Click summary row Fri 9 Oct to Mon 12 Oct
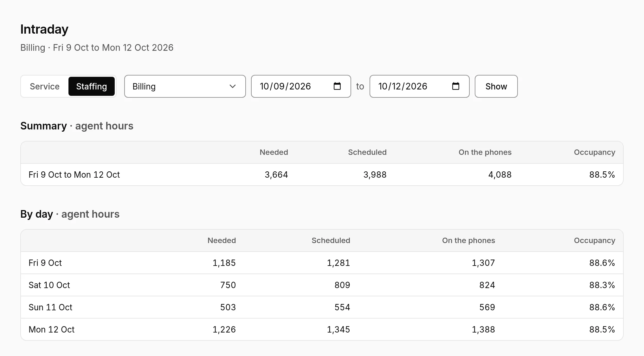The height and width of the screenshot is (356, 644). (x=322, y=175)
